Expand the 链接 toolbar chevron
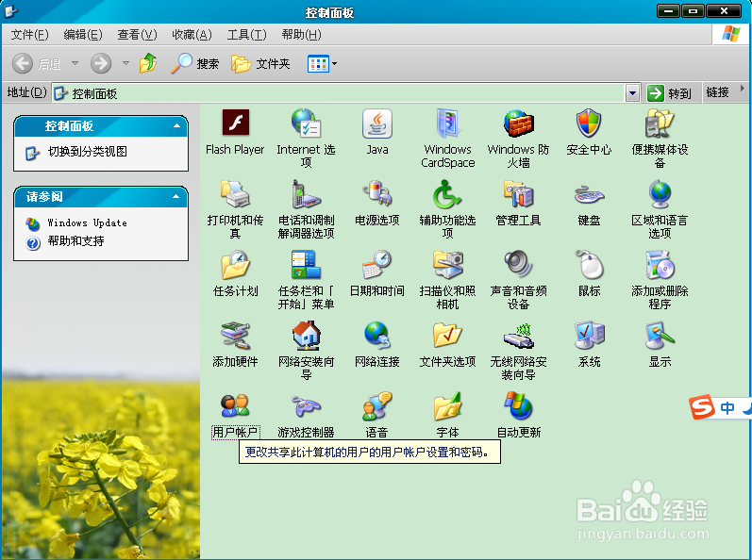The width and height of the screenshot is (752, 560). point(743,88)
